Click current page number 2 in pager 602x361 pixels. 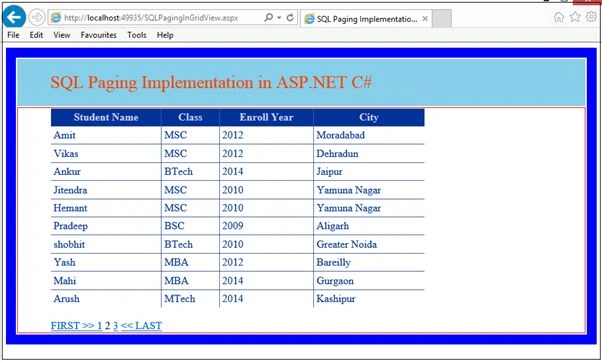coord(108,326)
